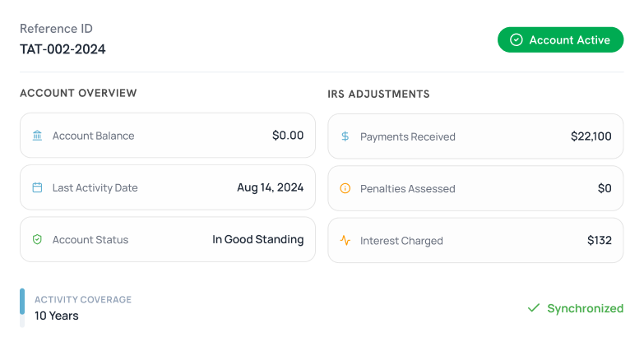Click the Account Overview section heading
This screenshot has height=360, width=644.
pyautogui.click(x=78, y=93)
